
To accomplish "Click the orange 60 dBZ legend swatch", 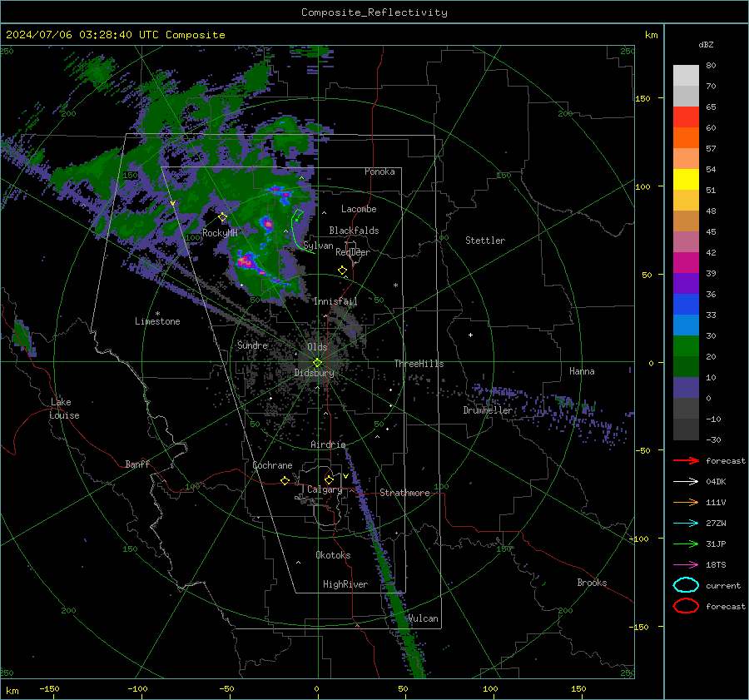I will (686, 138).
